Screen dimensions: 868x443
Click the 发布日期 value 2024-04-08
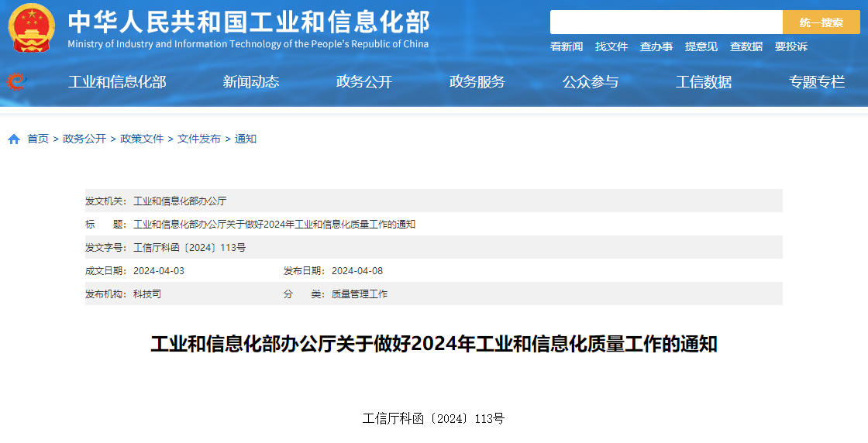357,271
